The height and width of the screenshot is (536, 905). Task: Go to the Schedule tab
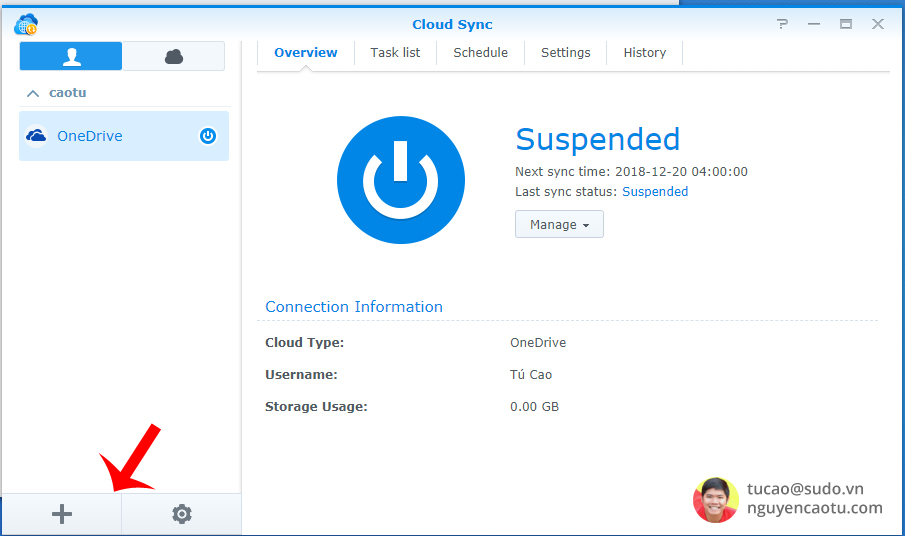pos(480,53)
